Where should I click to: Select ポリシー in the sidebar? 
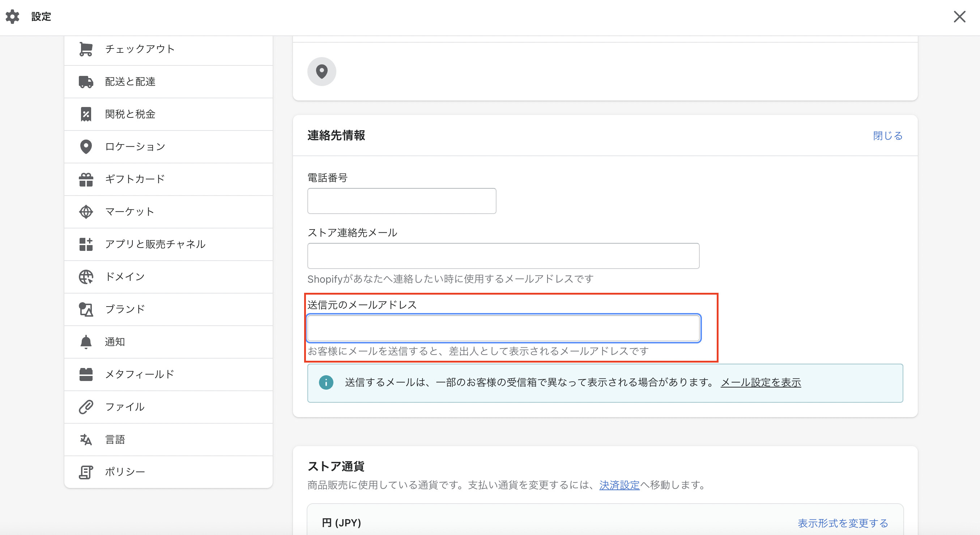[125, 472]
